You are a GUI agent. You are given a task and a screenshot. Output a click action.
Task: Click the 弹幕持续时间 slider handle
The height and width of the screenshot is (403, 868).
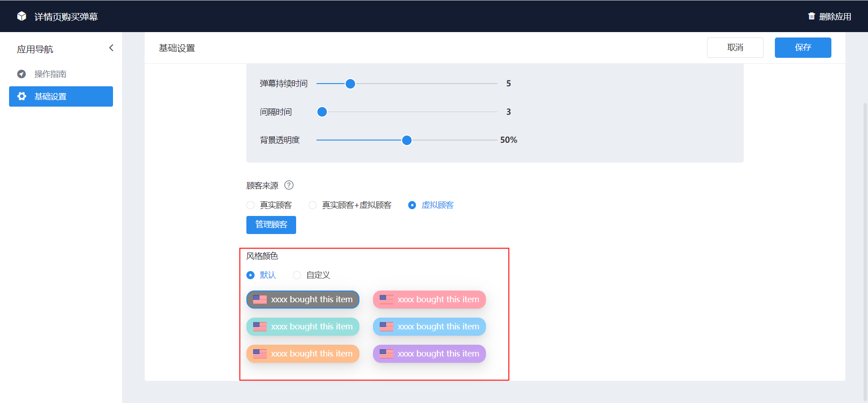pos(350,84)
